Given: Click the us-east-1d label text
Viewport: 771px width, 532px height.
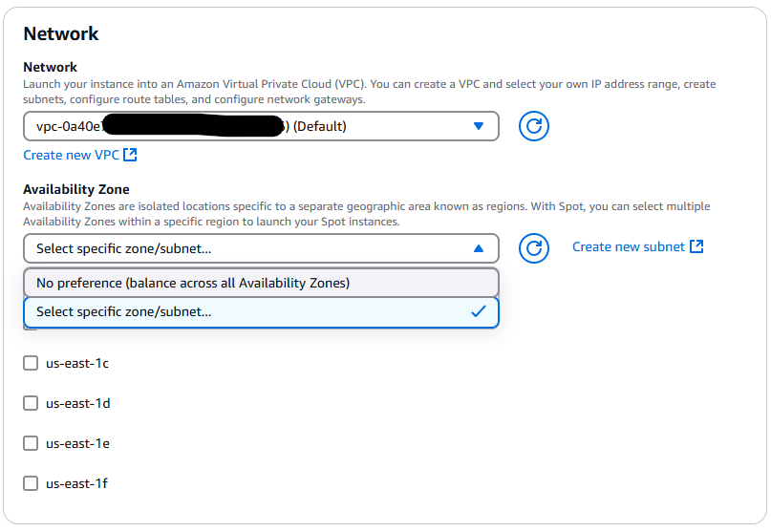Looking at the screenshot, I should 77,404.
